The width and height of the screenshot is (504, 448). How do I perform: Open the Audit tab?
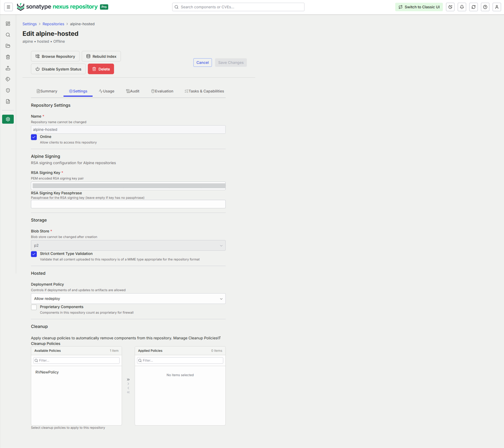pyautogui.click(x=133, y=91)
